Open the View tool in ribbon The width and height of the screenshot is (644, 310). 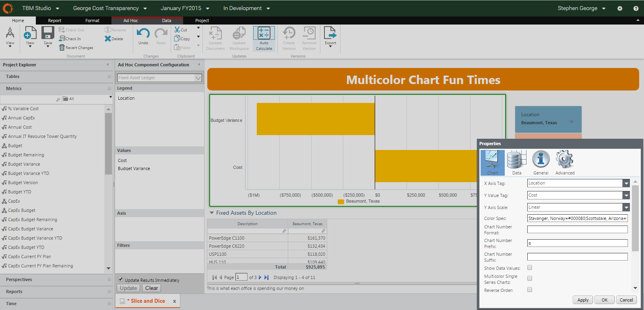point(10,37)
